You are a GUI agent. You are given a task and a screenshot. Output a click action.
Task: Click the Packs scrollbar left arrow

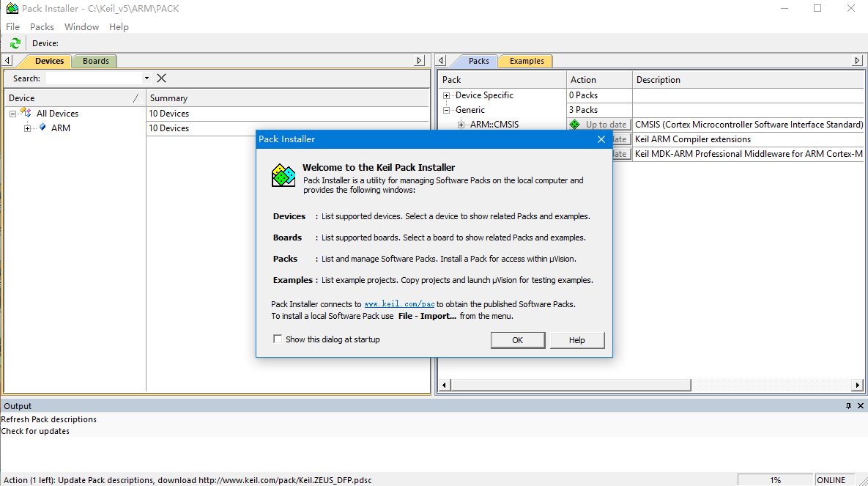(444, 385)
